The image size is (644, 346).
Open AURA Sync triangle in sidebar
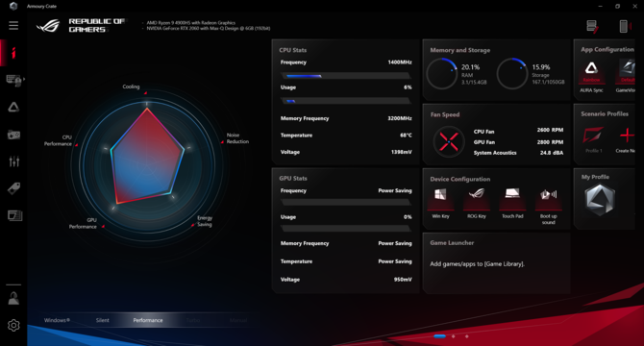click(13, 107)
